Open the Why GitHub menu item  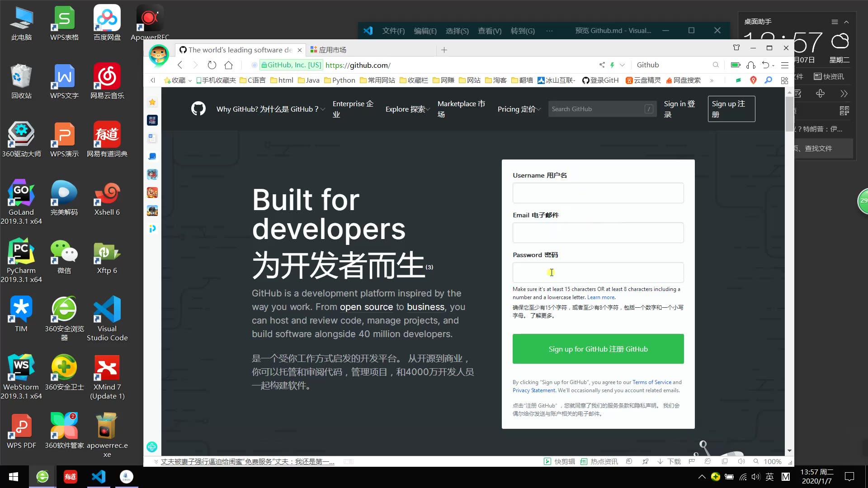click(x=269, y=108)
